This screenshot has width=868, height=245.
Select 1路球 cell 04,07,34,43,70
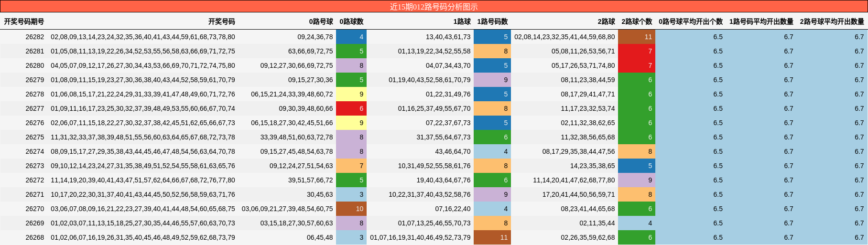click(x=448, y=65)
